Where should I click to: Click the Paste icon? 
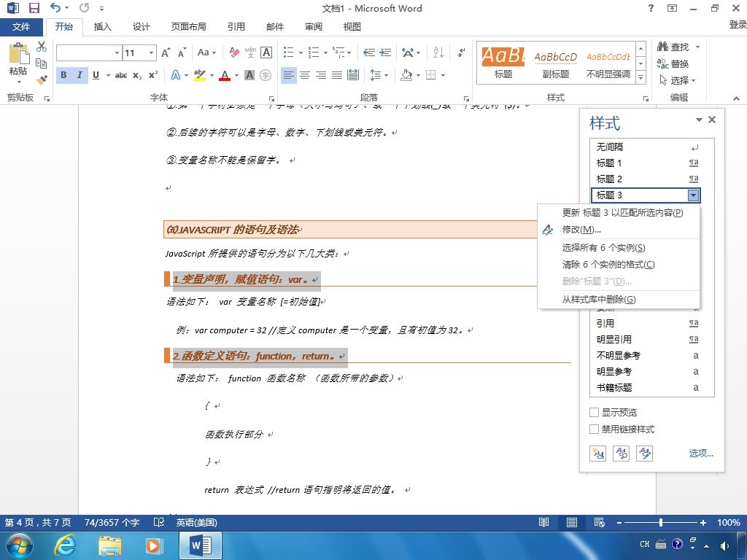coord(19,53)
